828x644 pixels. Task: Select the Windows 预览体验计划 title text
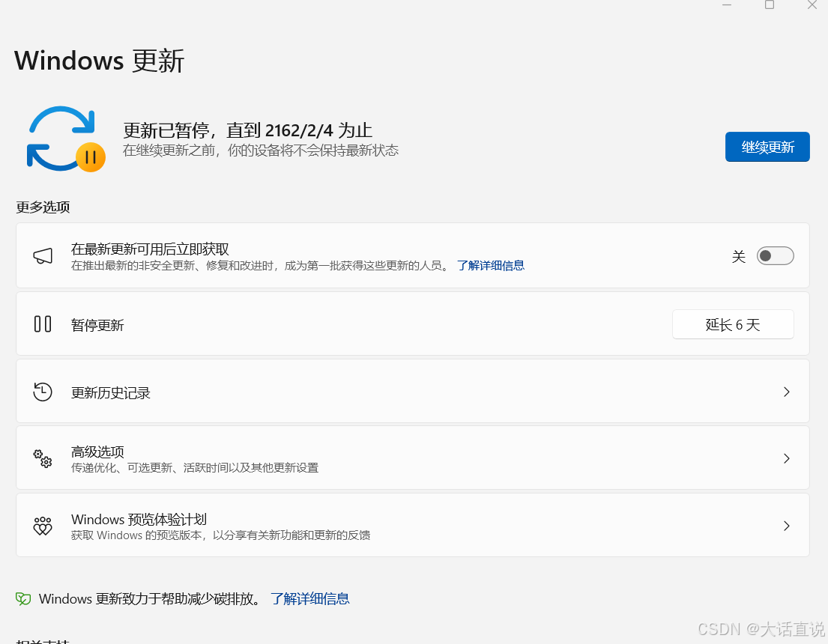(139, 520)
